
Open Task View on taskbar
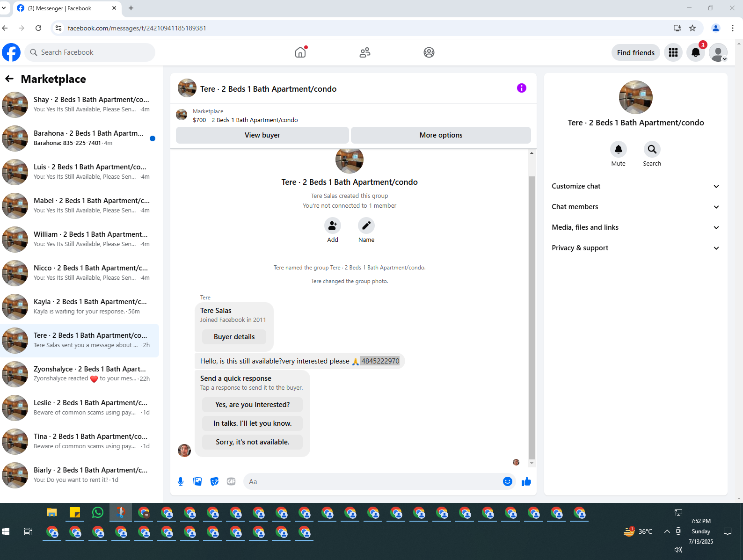click(28, 531)
